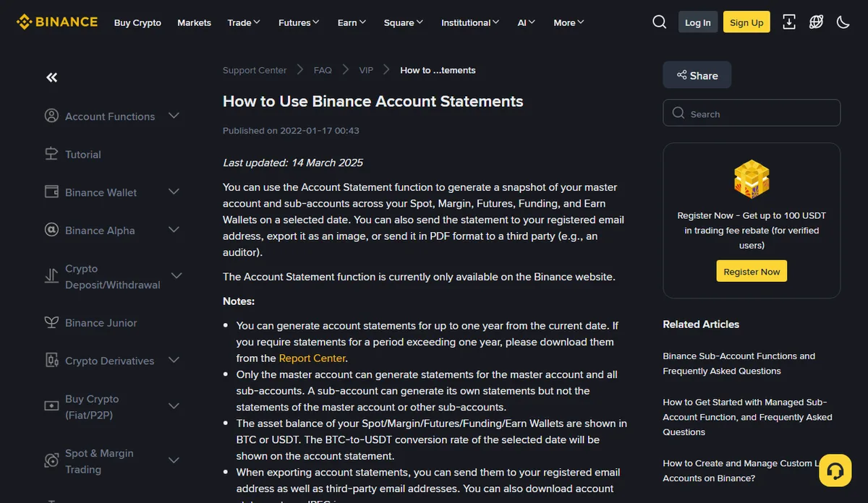
Task: Click the Binance Wallet icon
Action: (x=51, y=192)
